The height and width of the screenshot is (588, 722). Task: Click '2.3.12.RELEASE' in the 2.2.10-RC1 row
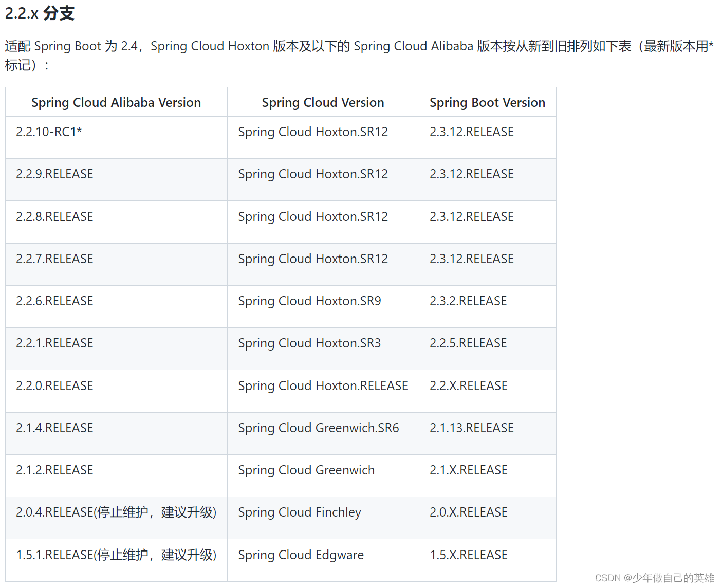(488, 138)
